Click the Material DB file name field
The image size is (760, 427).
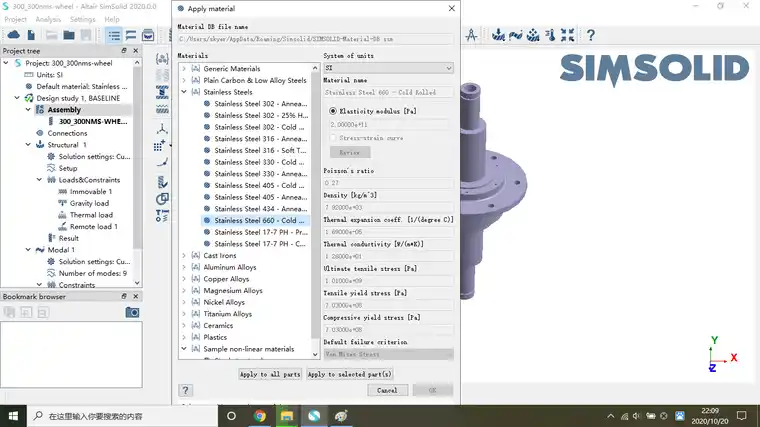click(316, 39)
